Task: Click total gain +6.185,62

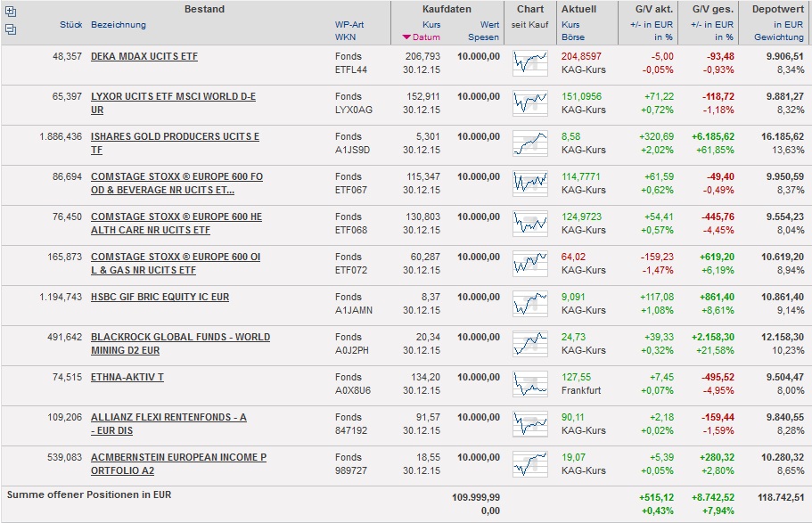Action: point(712,136)
